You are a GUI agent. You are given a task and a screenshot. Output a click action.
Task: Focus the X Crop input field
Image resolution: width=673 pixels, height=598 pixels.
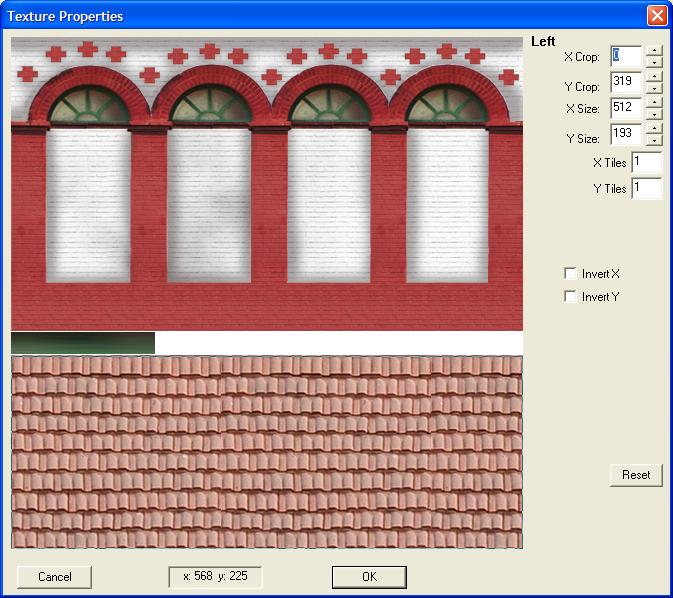[x=625, y=56]
